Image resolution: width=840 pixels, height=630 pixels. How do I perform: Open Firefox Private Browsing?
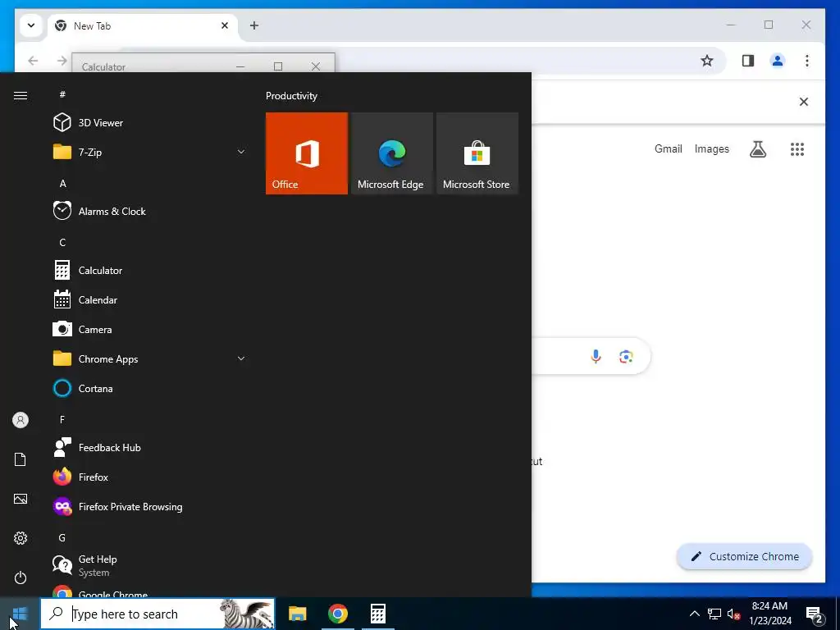(150, 507)
